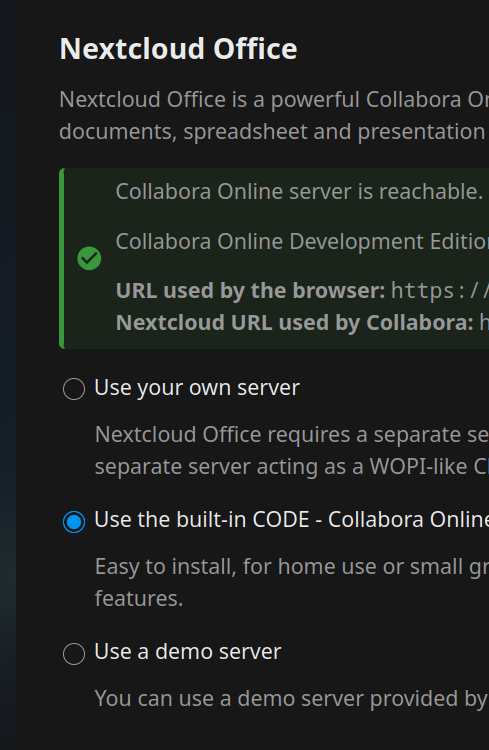Click the 'URL used by the browser:' label
This screenshot has width=489, height=750.
(250, 290)
